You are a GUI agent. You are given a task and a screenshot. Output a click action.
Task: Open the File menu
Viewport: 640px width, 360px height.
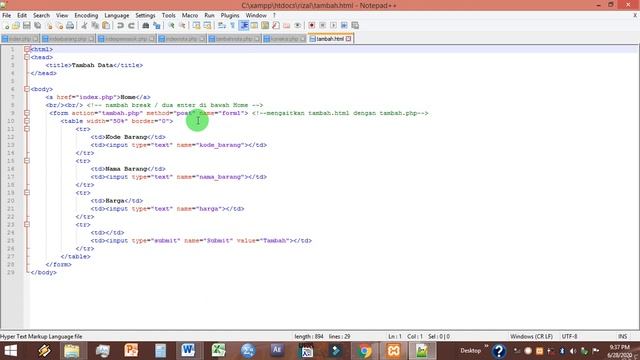tap(7, 16)
